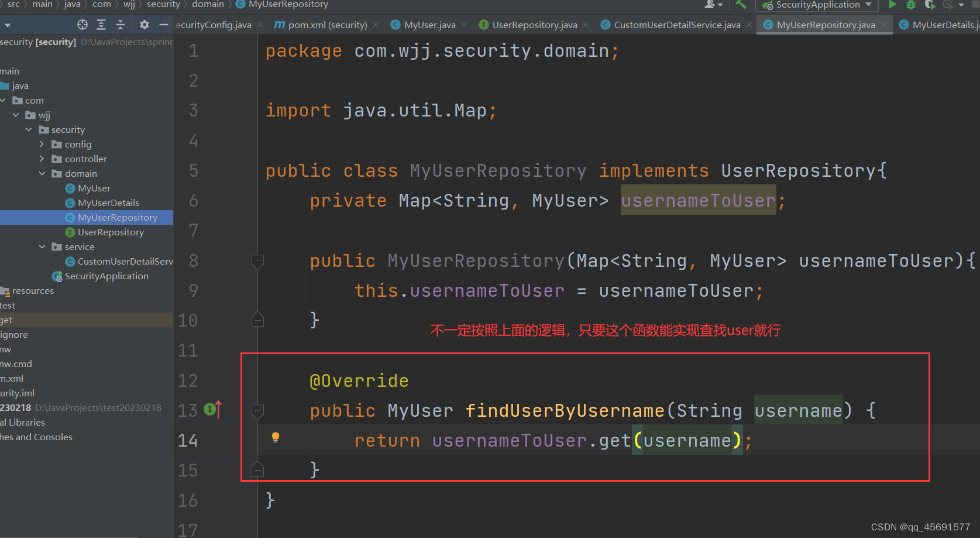Expand the controller package
The height and width of the screenshot is (538, 980).
42,159
